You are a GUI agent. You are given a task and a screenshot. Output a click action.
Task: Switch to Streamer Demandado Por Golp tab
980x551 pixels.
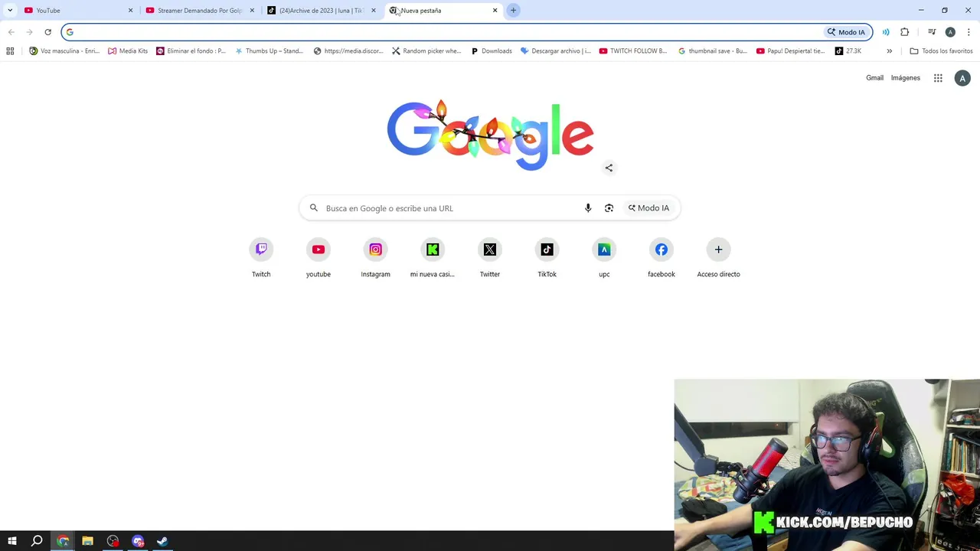(x=201, y=11)
